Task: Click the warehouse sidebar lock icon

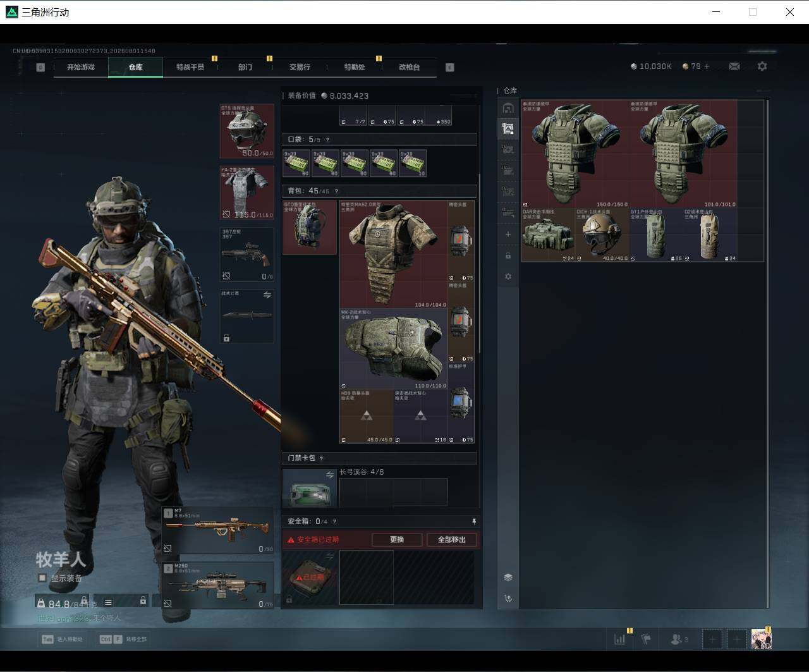Action: (x=508, y=255)
